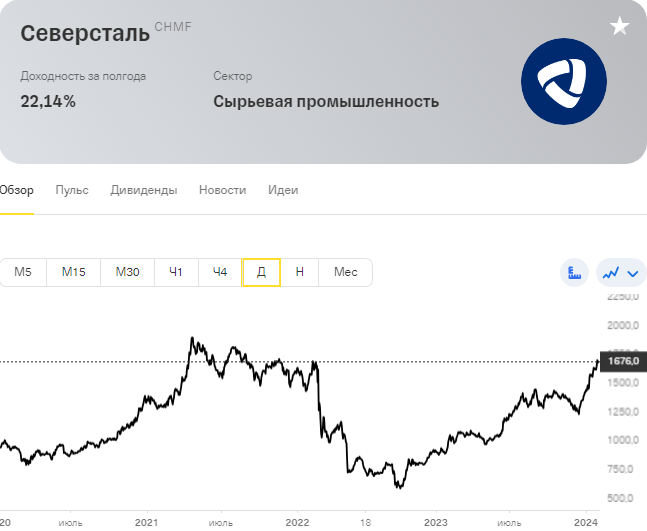Add Северсталь to favorites with star icon
Screen dimensions: 647x531
[619, 26]
